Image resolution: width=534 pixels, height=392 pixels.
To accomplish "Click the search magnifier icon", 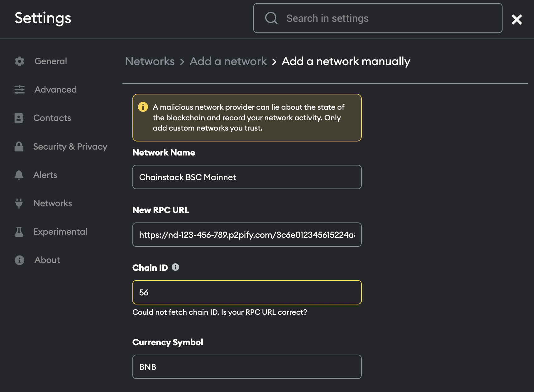I will (271, 18).
